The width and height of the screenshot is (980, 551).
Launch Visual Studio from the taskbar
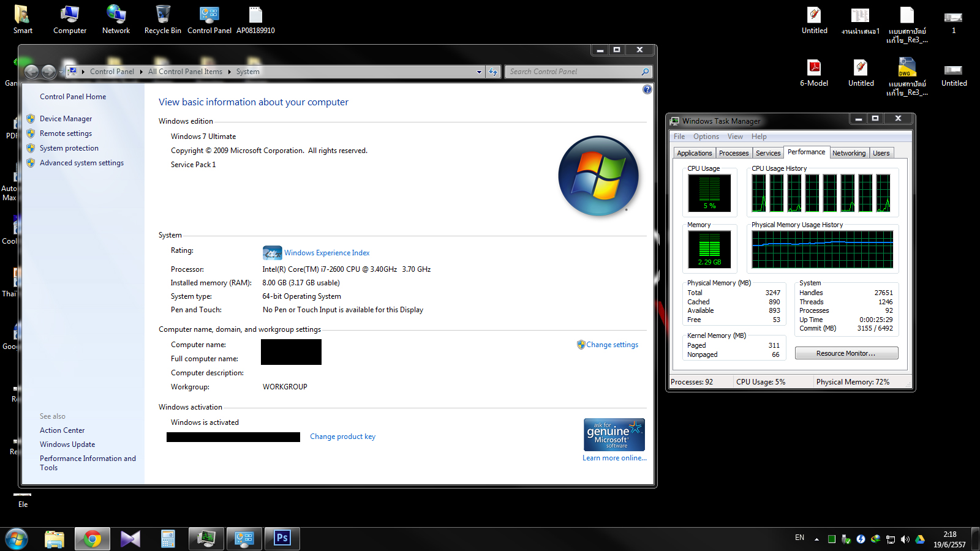coord(130,539)
